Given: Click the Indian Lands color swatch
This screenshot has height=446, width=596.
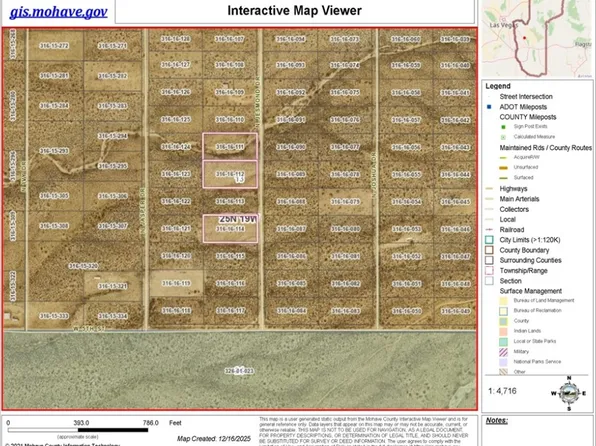Looking at the screenshot, I should click(x=503, y=331).
